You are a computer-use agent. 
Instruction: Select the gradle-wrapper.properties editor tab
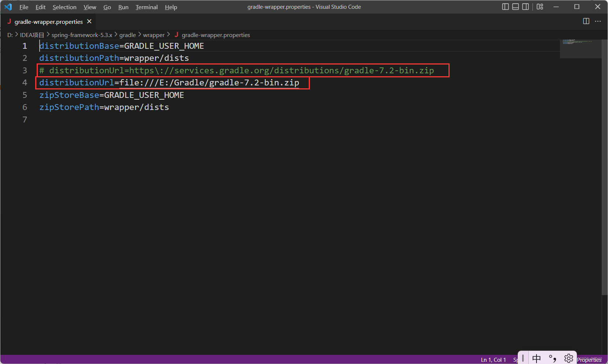(x=49, y=22)
